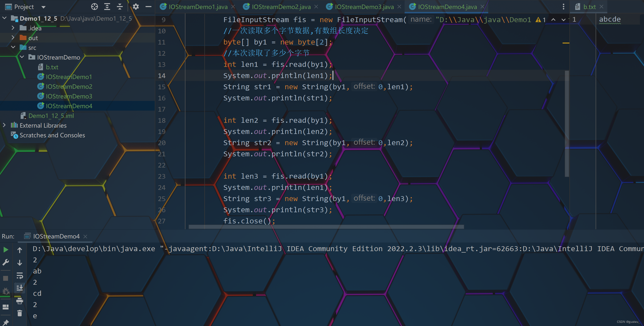This screenshot has height=326, width=644.
Task: Click line number 18 in the gutter
Action: (x=162, y=120)
